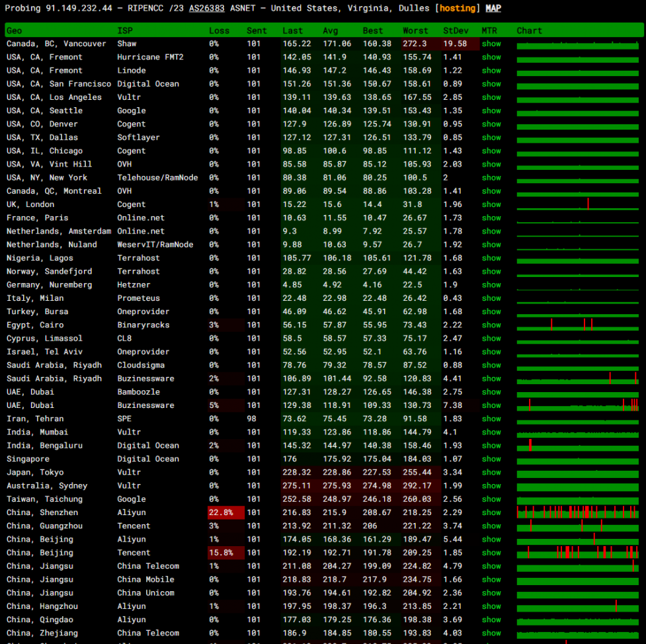
Task: Show MTR for Beijing Tencent row
Action: coord(491,553)
